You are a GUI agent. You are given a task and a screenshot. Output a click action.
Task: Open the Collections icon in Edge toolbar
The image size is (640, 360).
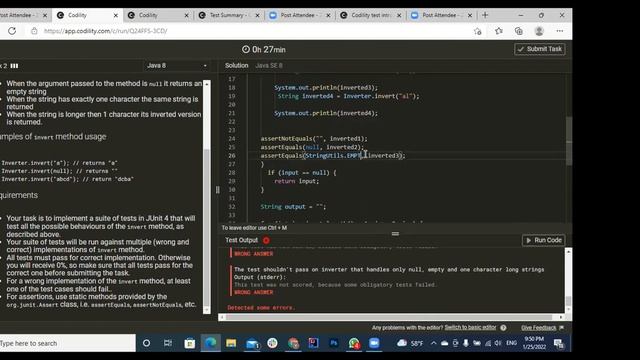(519, 31)
